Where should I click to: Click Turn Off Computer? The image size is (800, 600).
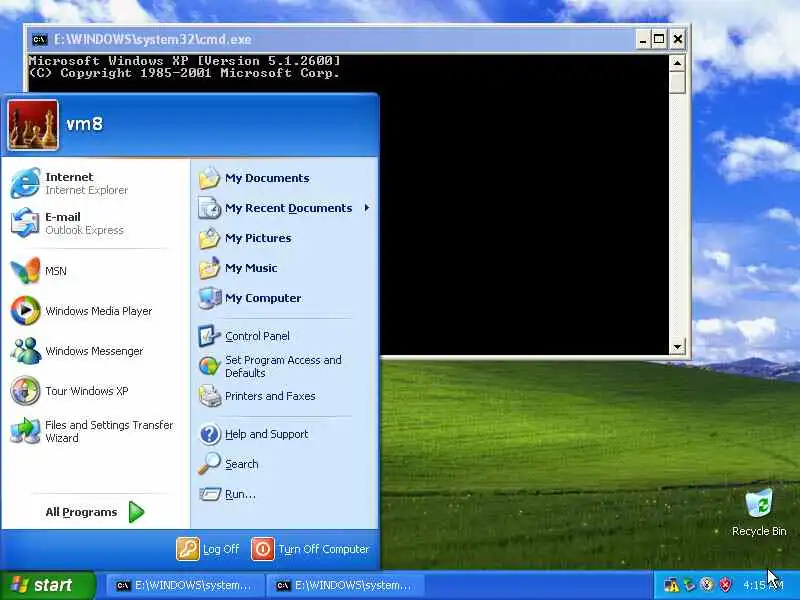coord(311,549)
